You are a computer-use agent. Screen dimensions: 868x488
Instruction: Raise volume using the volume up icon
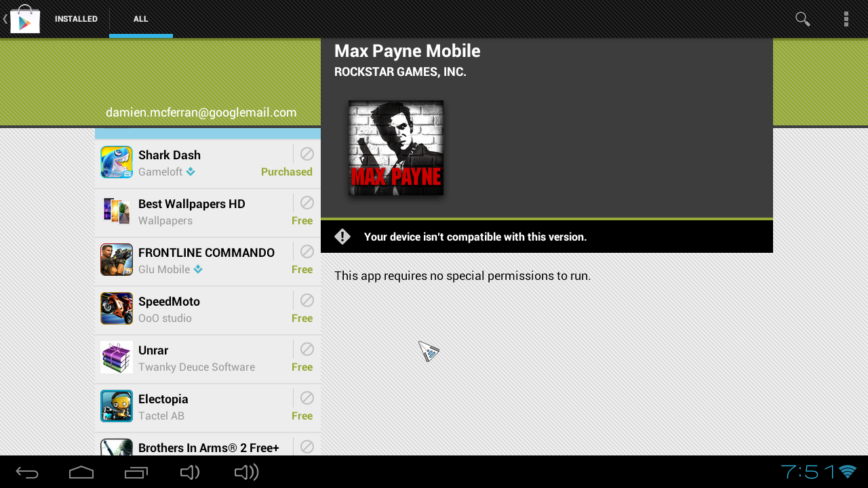[x=246, y=472]
